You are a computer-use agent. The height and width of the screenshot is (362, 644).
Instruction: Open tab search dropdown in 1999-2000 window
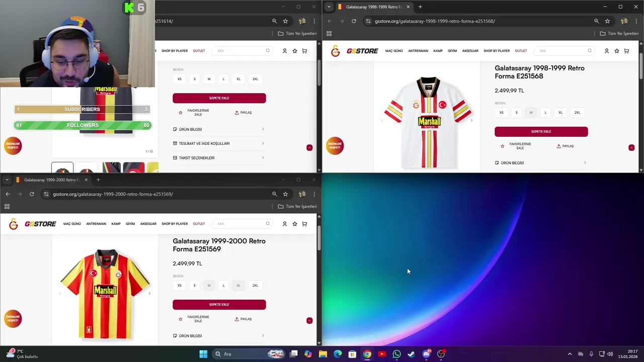[7, 179]
